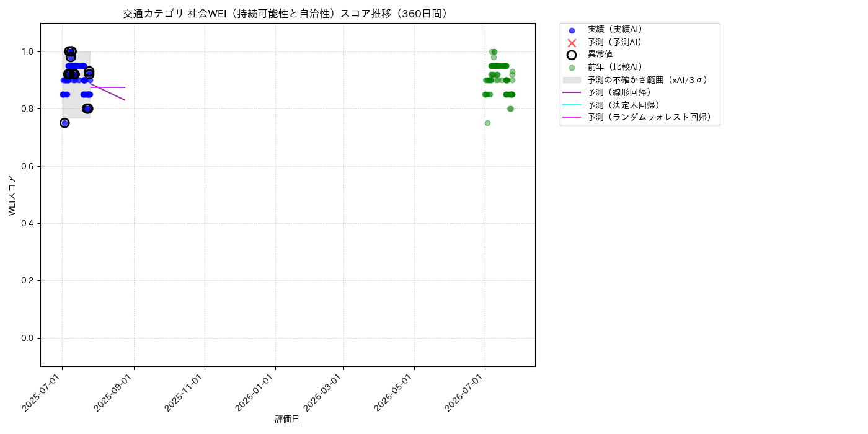Image resolution: width=868 pixels, height=434 pixels.
Task: Click the magenta ランダムフォレスト回帰 legend line
Action: 572,117
